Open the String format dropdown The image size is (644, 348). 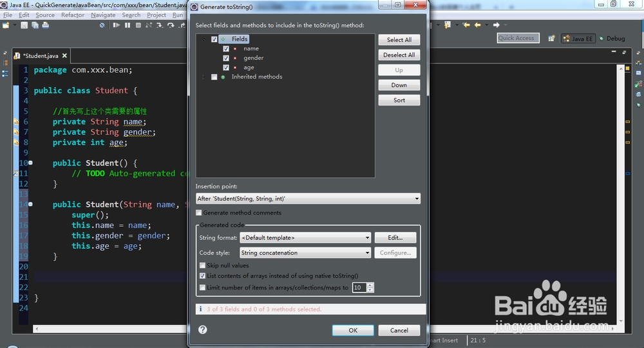(305, 238)
